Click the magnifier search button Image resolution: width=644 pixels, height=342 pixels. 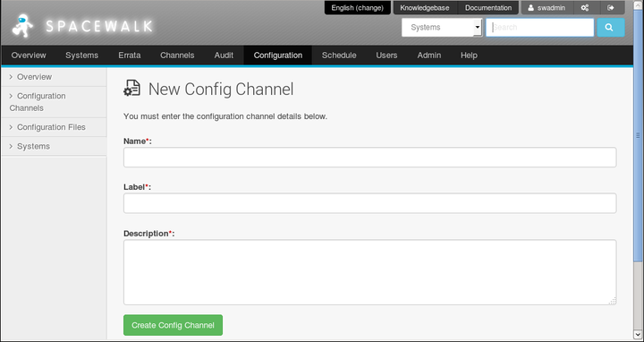(610, 28)
